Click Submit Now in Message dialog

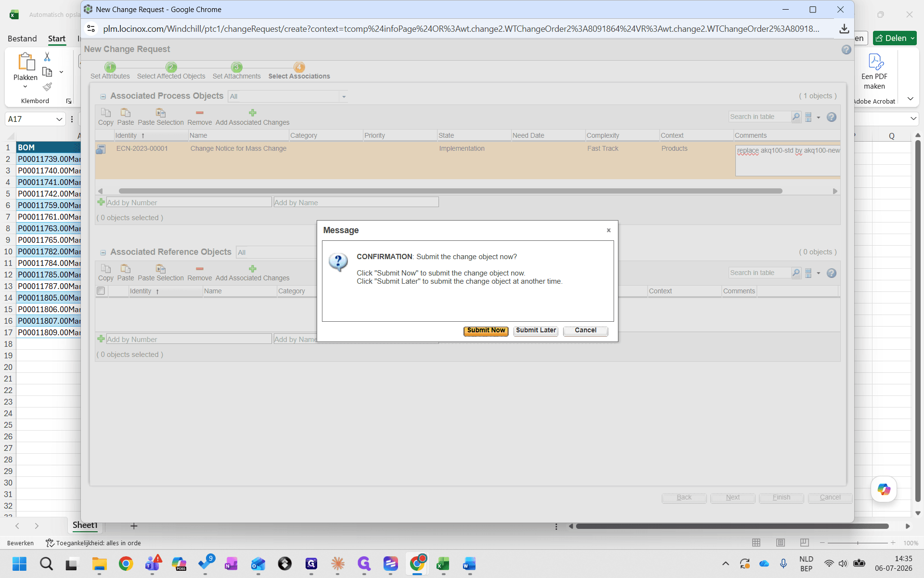[486, 330]
